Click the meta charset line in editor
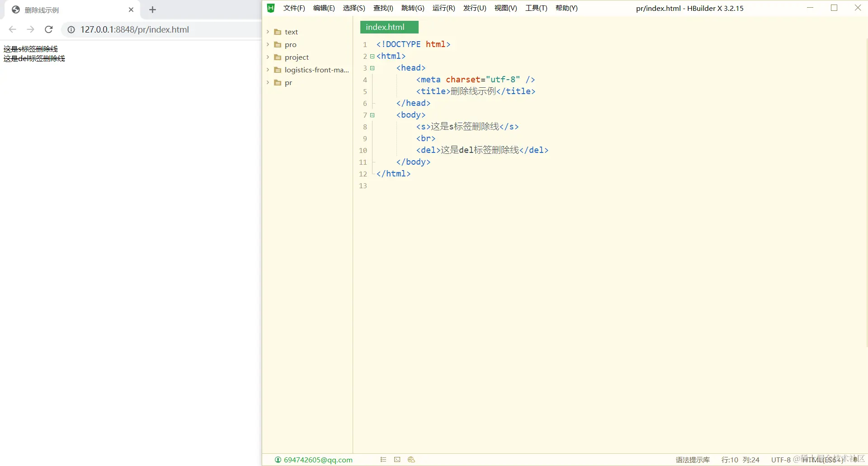This screenshot has width=868, height=466. coord(476,80)
